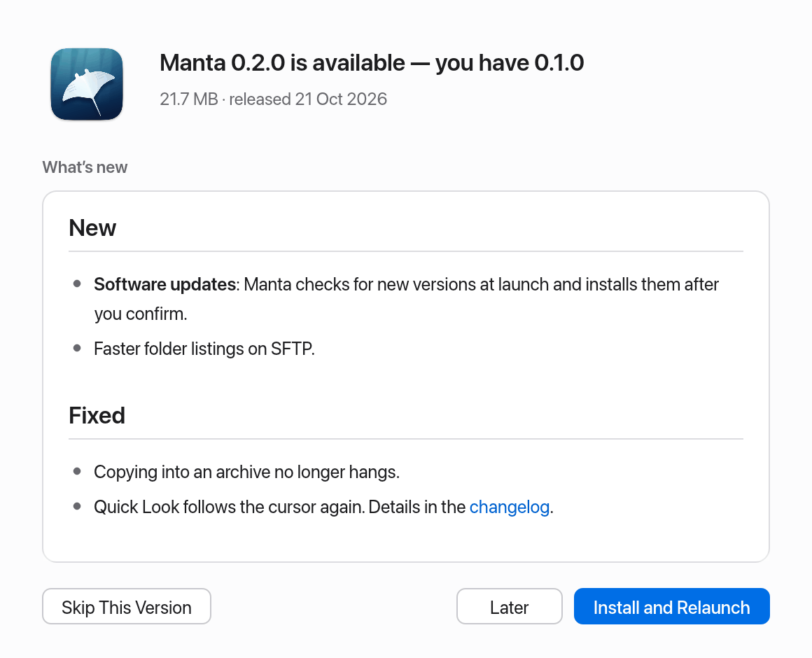Click the 'New' section heading
This screenshot has width=812, height=658.
click(92, 227)
